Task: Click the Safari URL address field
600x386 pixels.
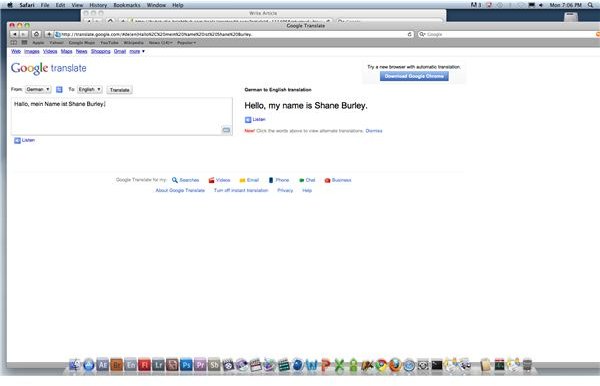Action: (233, 34)
